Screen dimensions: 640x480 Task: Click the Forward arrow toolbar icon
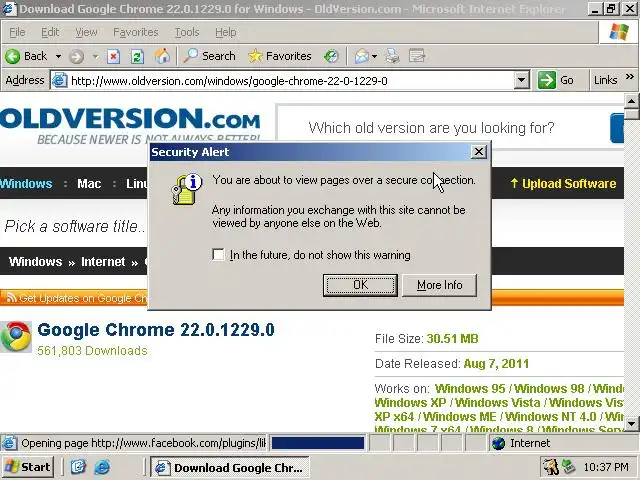(76, 56)
